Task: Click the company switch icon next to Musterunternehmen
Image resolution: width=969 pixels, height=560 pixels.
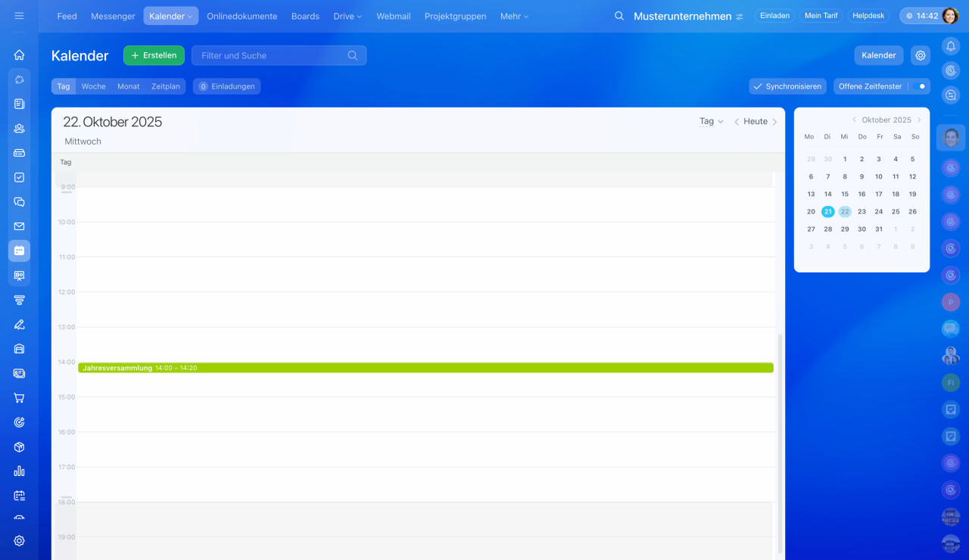Action: click(740, 17)
